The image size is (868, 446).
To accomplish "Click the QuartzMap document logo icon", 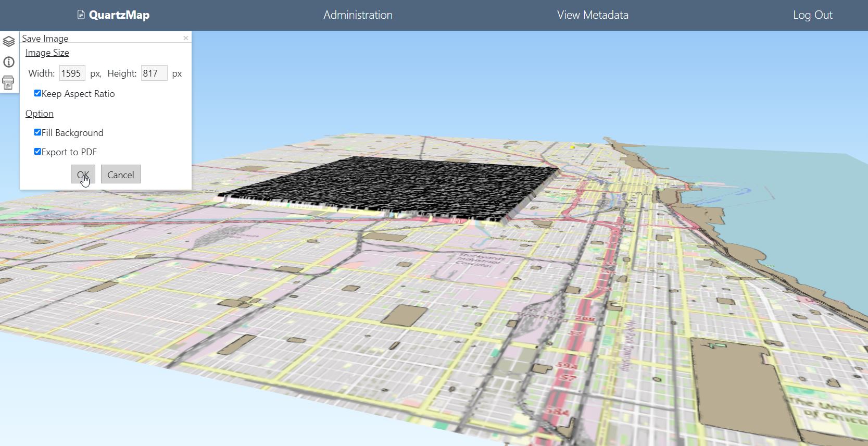I will 81,15.
